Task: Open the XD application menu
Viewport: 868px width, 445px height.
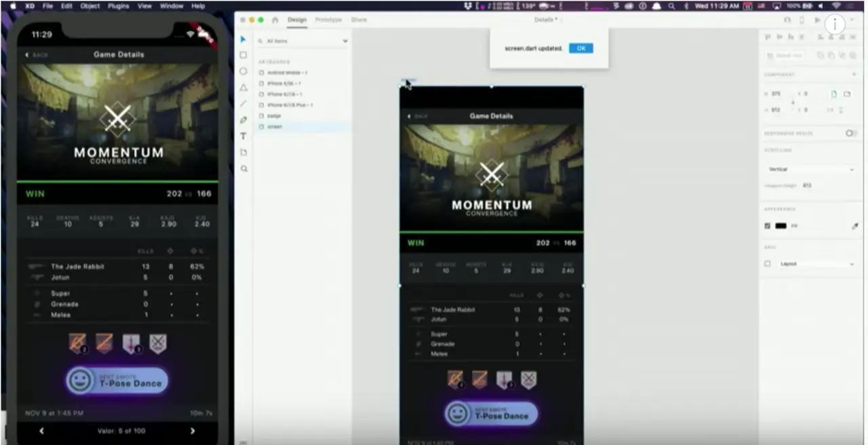Action: 29,5
